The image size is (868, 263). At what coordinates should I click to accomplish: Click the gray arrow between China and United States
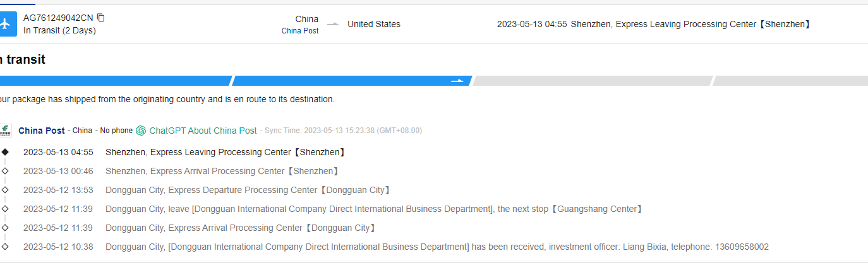(x=333, y=25)
